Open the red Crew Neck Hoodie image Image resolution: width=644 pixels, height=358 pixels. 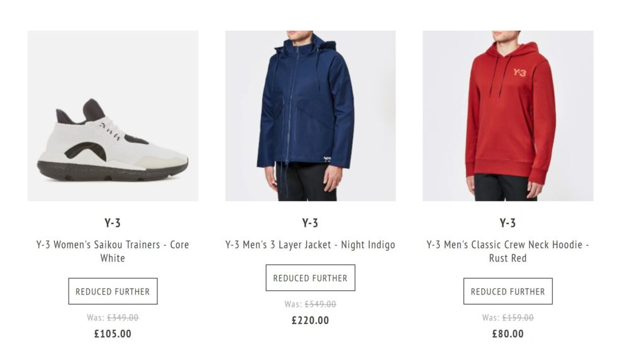point(508,116)
